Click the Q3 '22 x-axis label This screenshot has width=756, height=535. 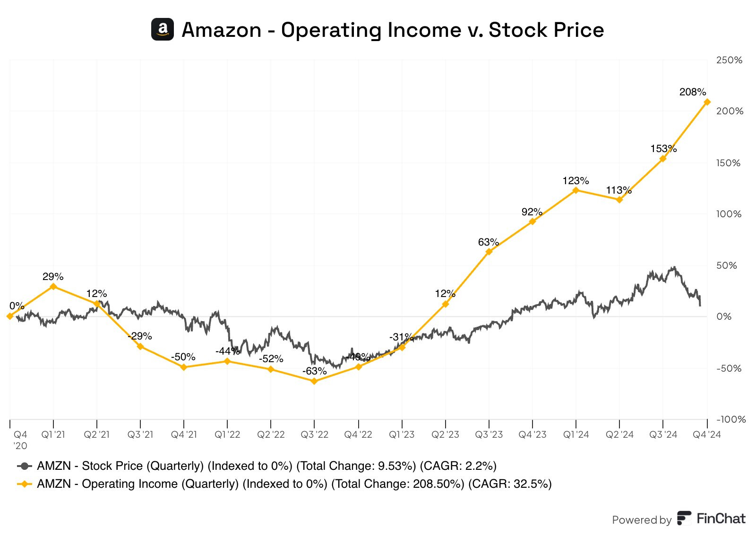click(314, 434)
